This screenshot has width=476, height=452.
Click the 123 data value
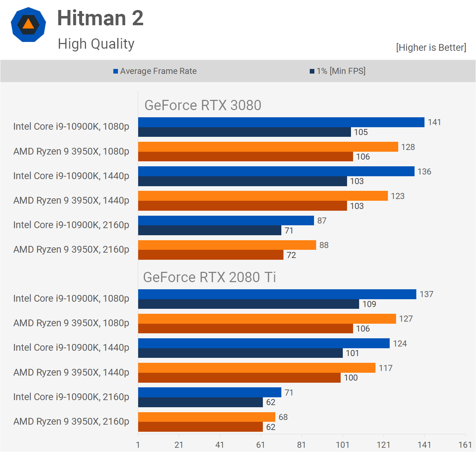point(398,196)
